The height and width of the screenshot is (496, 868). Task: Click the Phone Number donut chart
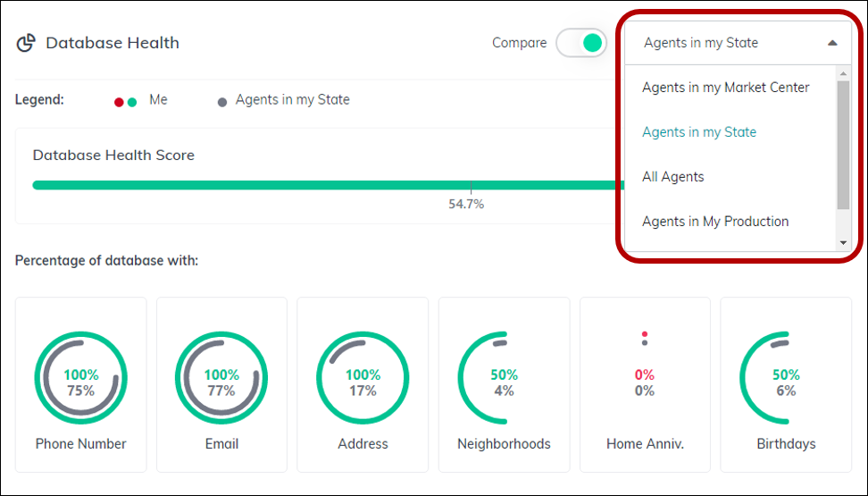[x=81, y=378]
